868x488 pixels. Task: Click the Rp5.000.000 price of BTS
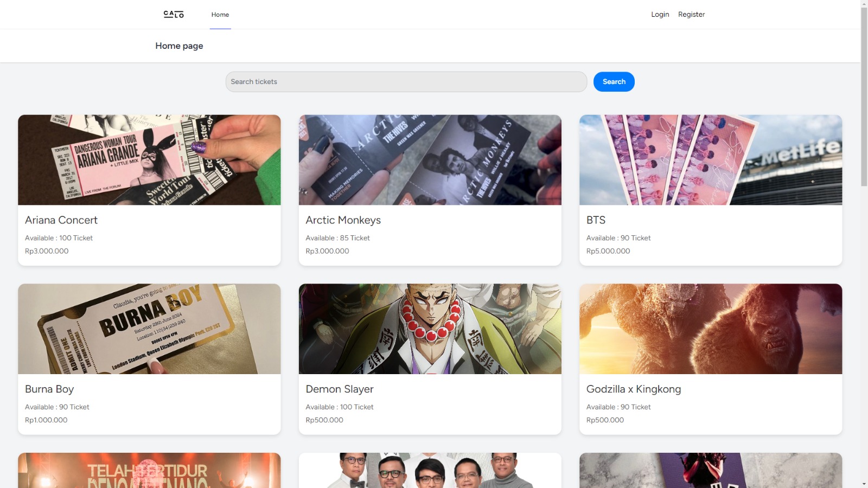608,251
